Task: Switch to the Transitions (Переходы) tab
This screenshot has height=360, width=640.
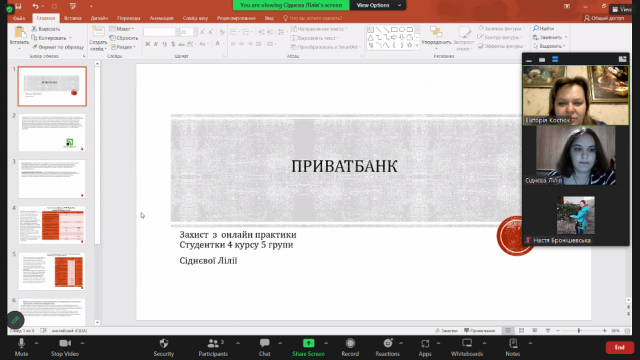Action: 129,18
